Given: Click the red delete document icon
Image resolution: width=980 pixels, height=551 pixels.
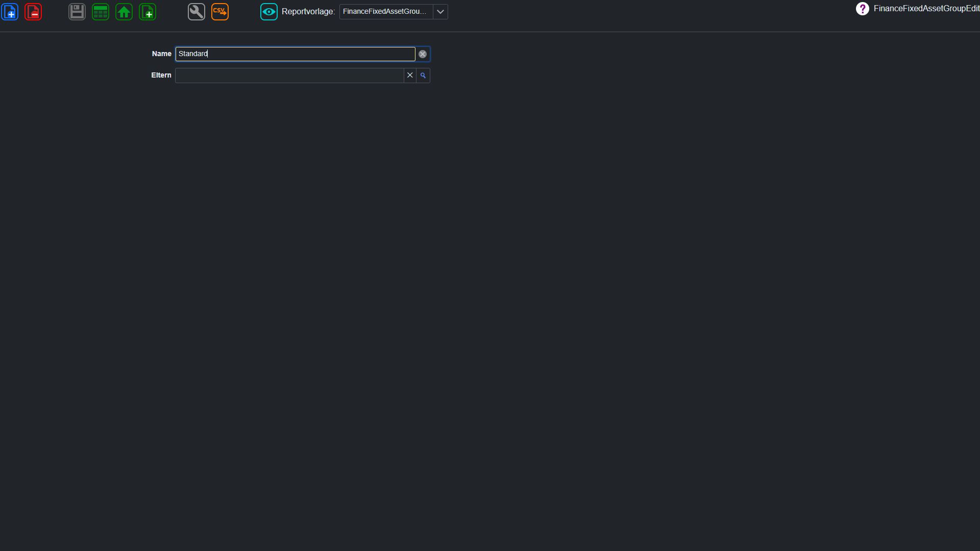Looking at the screenshot, I should tap(33, 12).
